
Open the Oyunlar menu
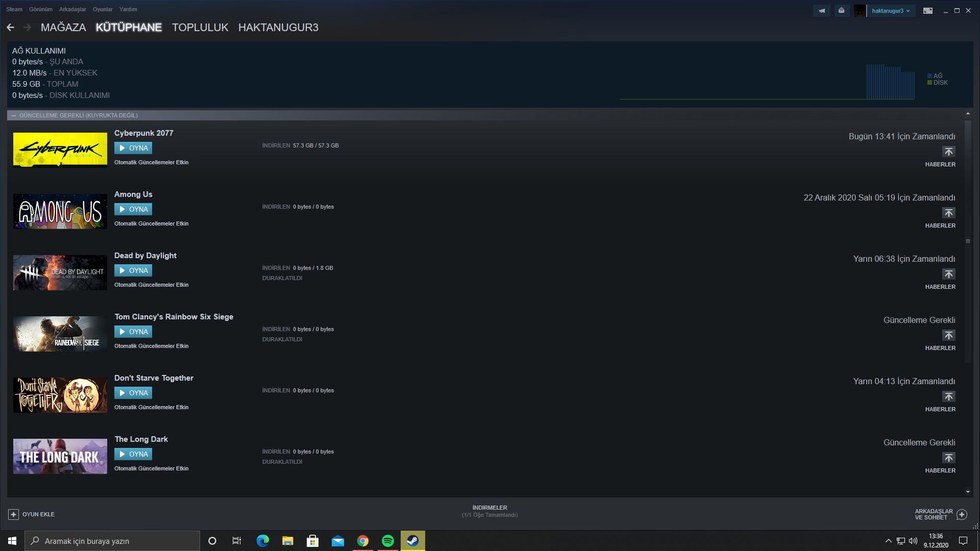(103, 9)
